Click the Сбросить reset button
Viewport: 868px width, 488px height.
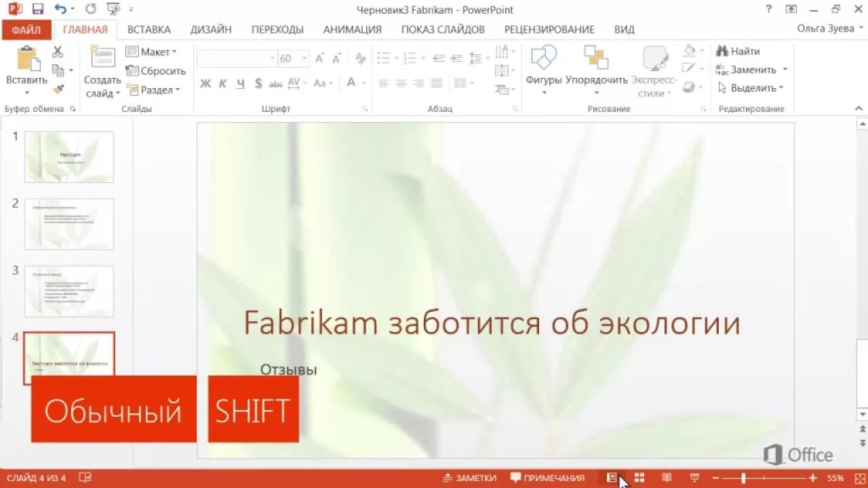click(156, 71)
